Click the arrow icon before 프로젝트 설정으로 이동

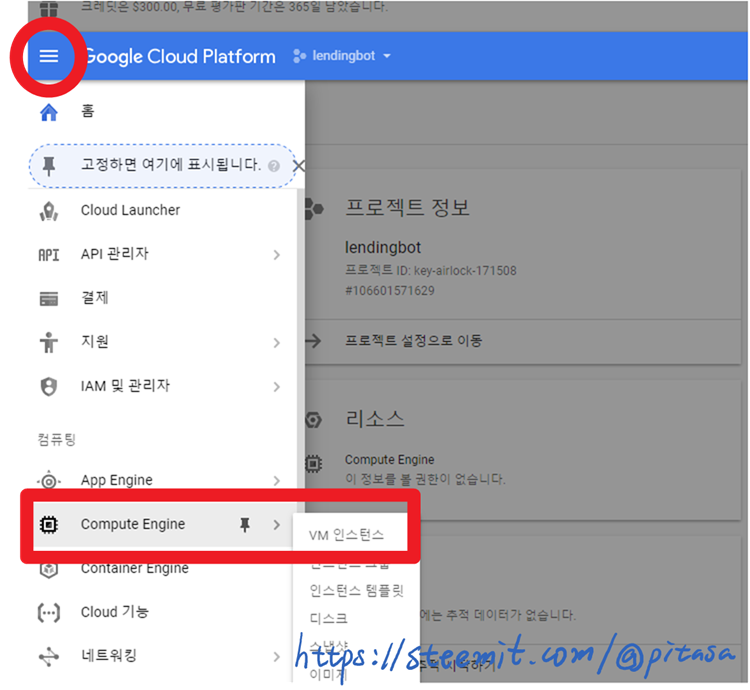click(313, 341)
